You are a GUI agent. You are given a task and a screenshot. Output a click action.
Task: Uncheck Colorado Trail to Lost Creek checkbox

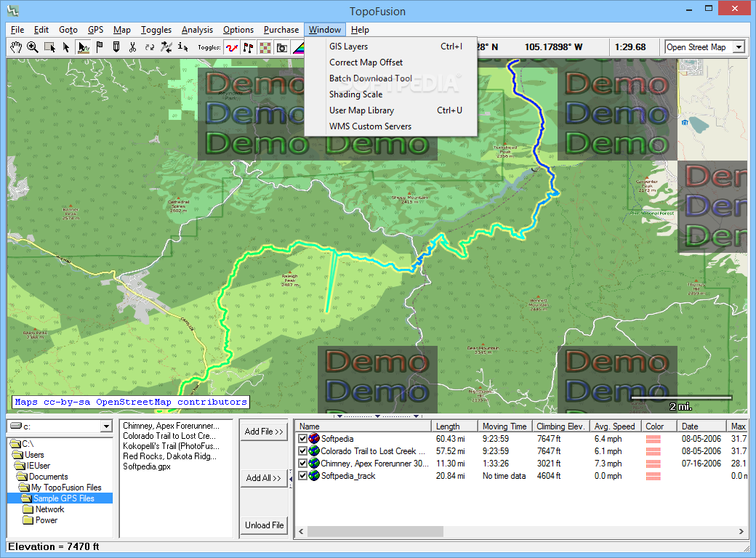click(x=303, y=451)
